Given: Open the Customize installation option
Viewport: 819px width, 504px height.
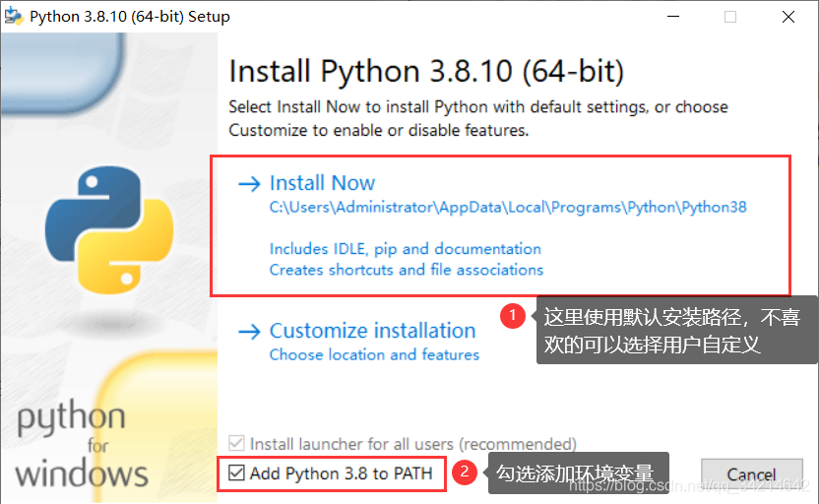Looking at the screenshot, I should (x=372, y=332).
